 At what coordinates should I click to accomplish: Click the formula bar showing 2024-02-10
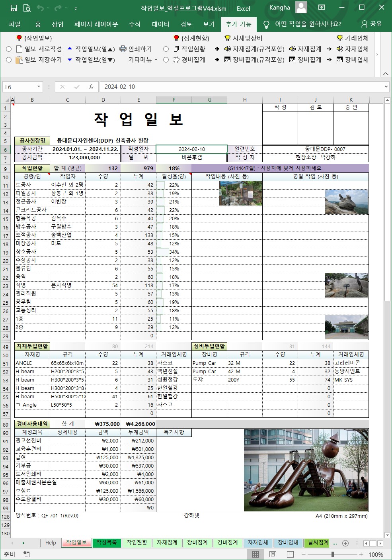(241, 86)
